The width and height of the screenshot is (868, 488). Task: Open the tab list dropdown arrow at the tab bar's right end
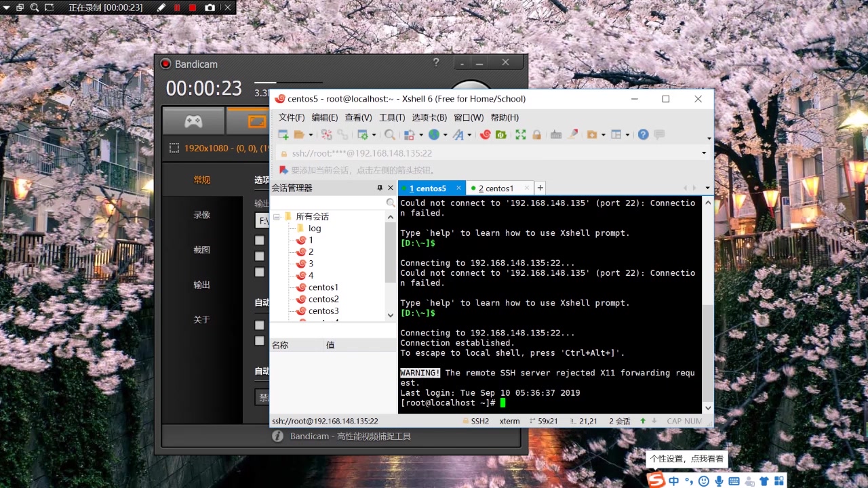click(707, 188)
